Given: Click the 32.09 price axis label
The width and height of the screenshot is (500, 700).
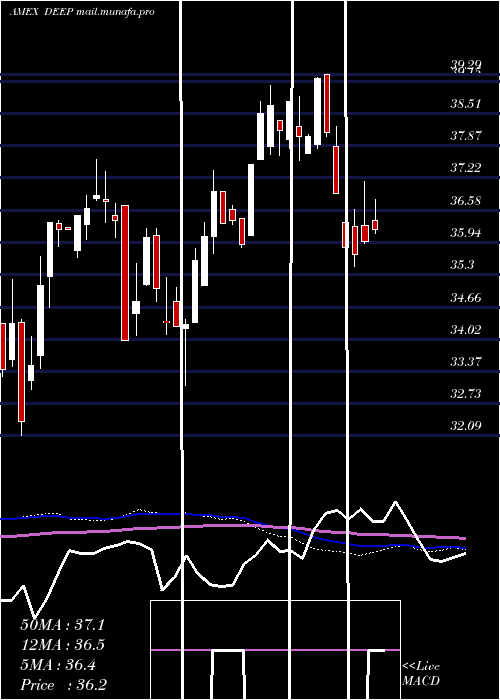Looking at the screenshot, I should 466,425.
